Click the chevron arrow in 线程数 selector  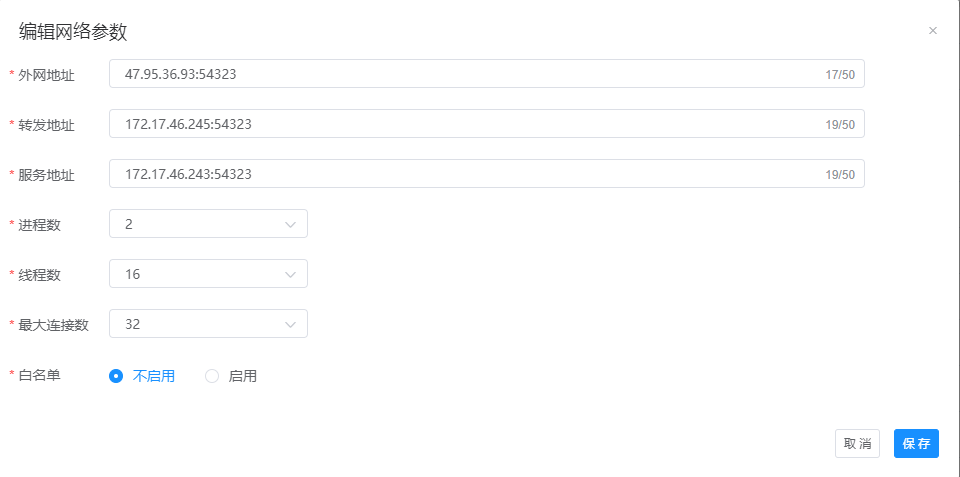click(x=291, y=274)
